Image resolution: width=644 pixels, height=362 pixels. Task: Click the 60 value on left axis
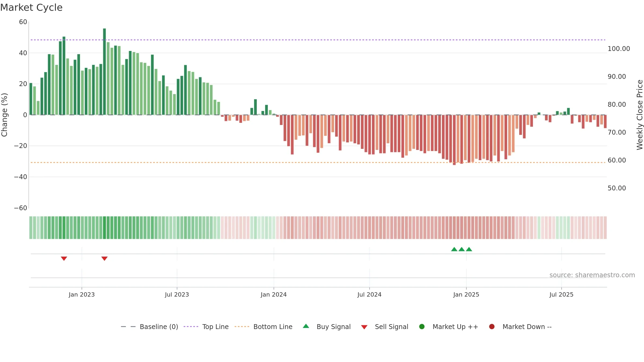coord(23,22)
